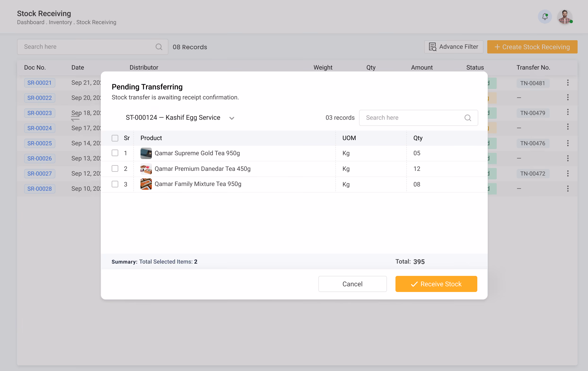Open document link SR-00026

(39, 159)
